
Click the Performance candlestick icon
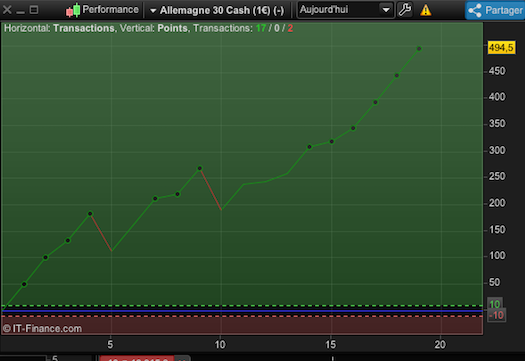pyautogui.click(x=73, y=10)
